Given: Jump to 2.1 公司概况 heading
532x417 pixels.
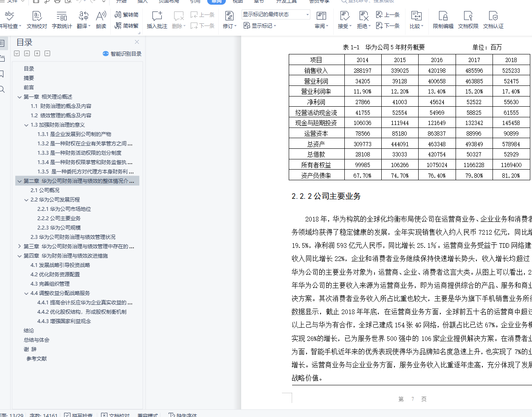Looking at the screenshot, I should pyautogui.click(x=45, y=190).
